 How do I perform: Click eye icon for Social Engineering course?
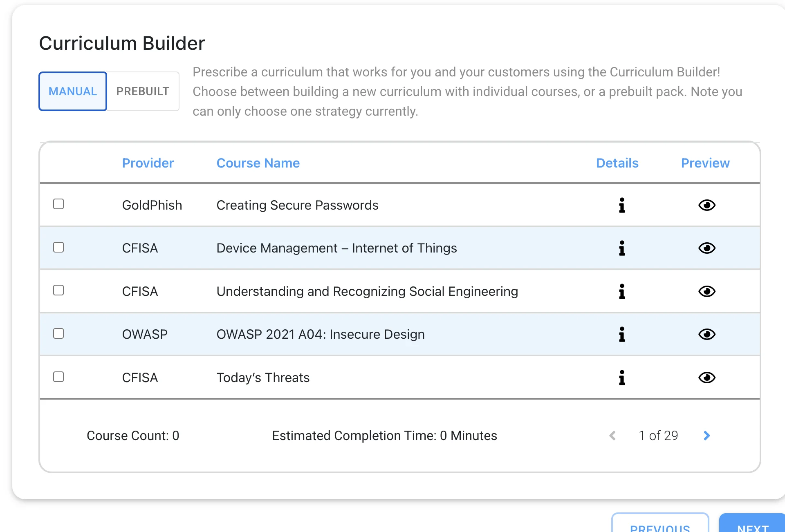click(x=706, y=291)
